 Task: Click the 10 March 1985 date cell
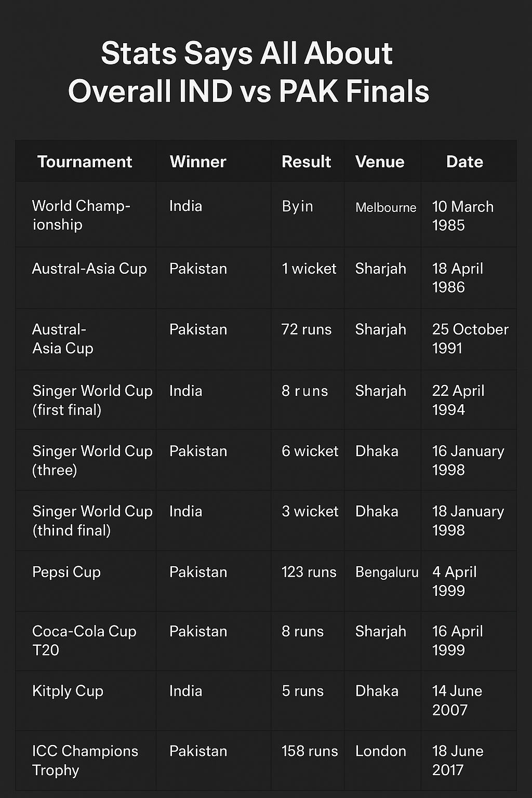(x=462, y=216)
